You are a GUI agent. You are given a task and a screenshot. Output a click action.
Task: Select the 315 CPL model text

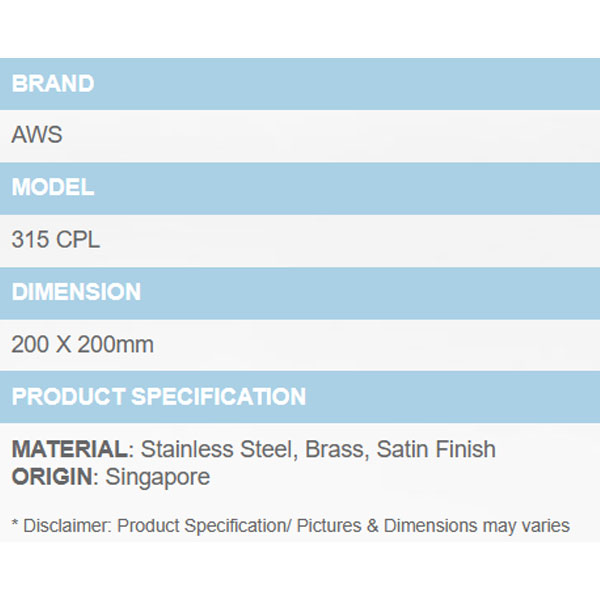56,241
